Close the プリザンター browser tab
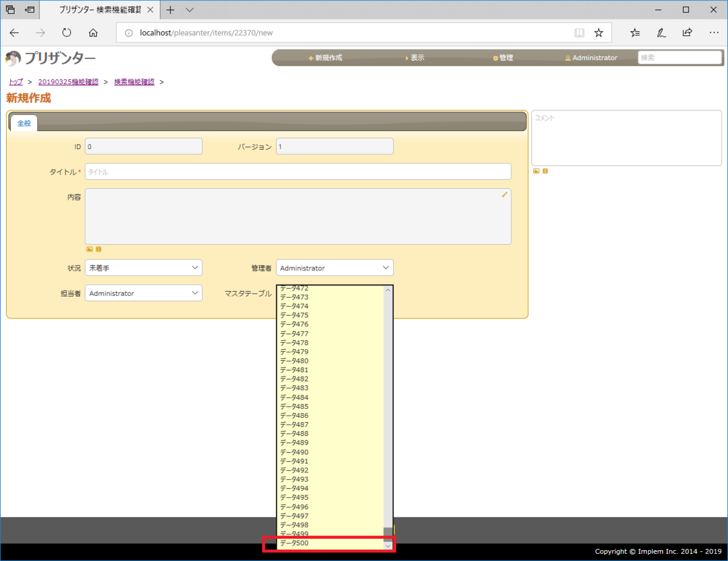 coord(150,10)
